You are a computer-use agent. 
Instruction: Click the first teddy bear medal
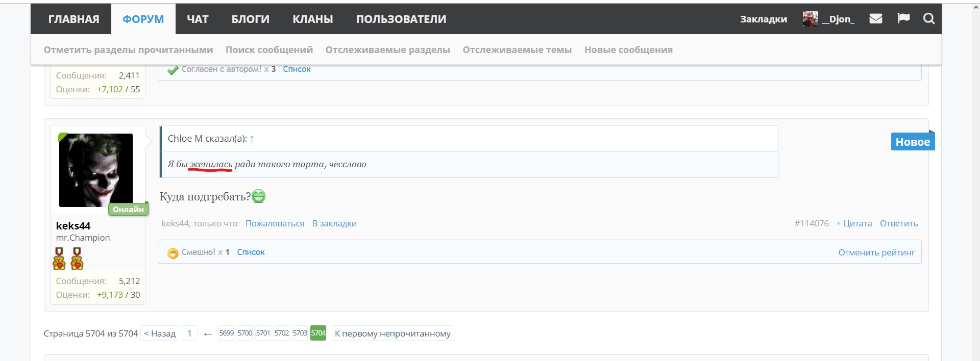coord(59,259)
